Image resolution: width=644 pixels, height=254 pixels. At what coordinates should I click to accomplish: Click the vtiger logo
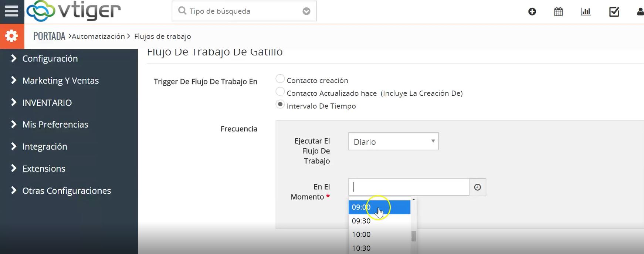[x=74, y=11]
